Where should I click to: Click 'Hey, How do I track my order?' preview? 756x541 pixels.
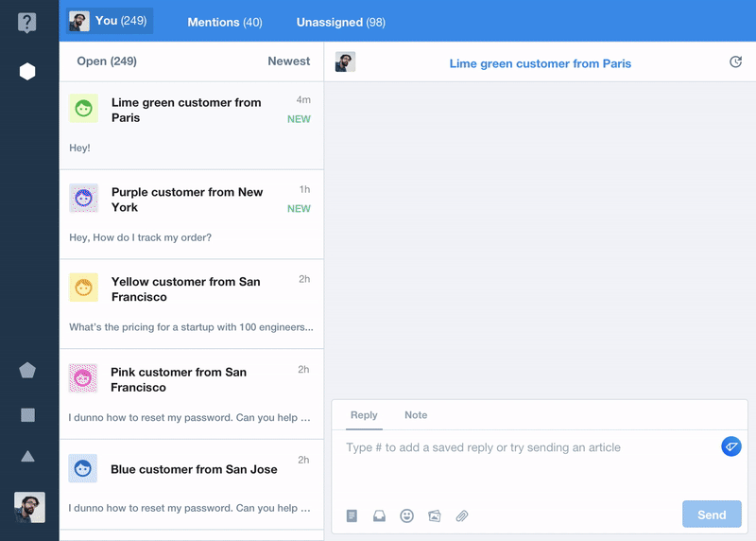pyautogui.click(x=140, y=237)
